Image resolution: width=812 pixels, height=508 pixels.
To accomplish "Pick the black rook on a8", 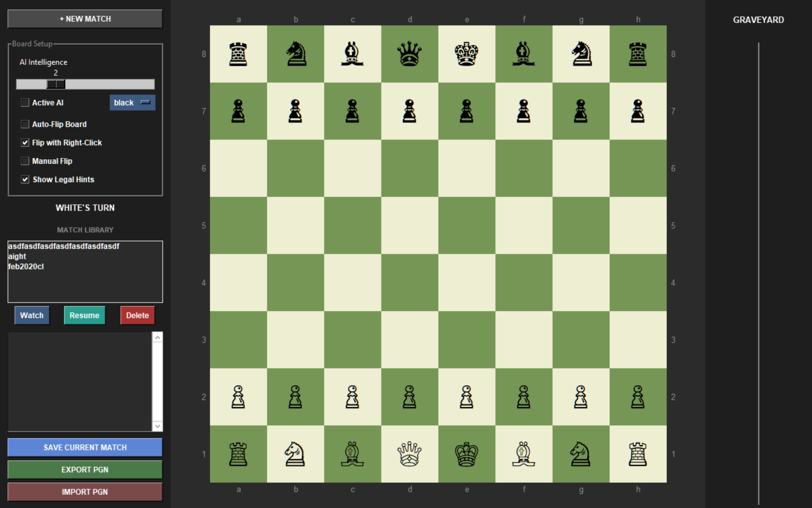I will click(x=238, y=54).
